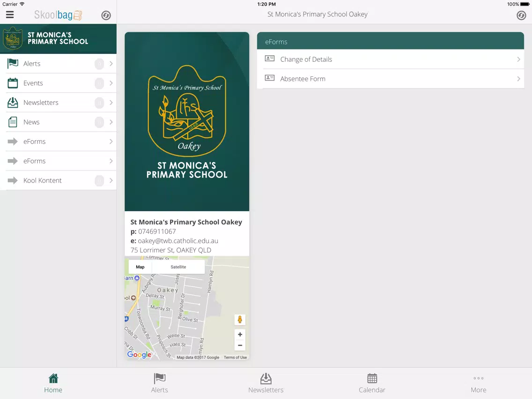Click the arrow icon of first eForms row
532x399 pixels.
pyautogui.click(x=13, y=141)
